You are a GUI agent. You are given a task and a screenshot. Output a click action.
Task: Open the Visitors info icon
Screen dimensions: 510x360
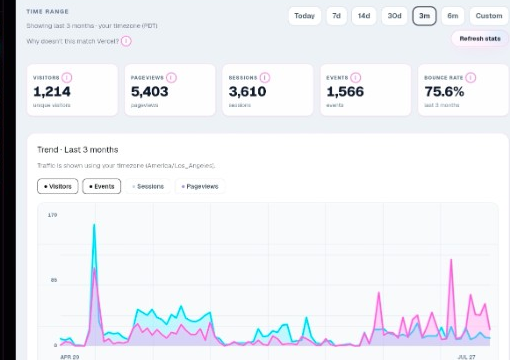tap(67, 78)
